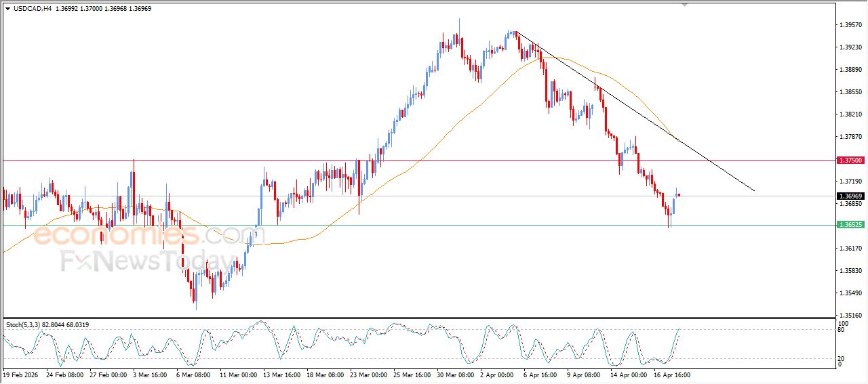868x384 pixels.
Task: Select the green 1.36525 price label
Action: coord(850,225)
